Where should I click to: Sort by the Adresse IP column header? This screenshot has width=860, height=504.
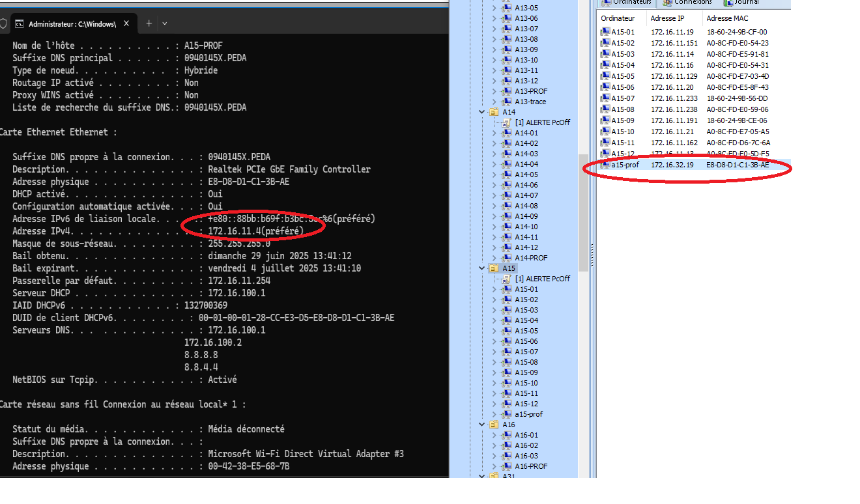676,18
